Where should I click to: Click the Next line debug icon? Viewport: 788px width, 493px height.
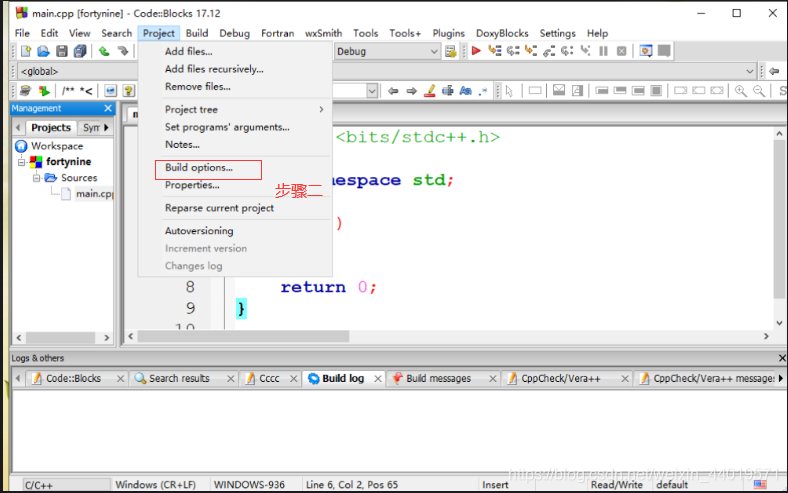[x=513, y=51]
